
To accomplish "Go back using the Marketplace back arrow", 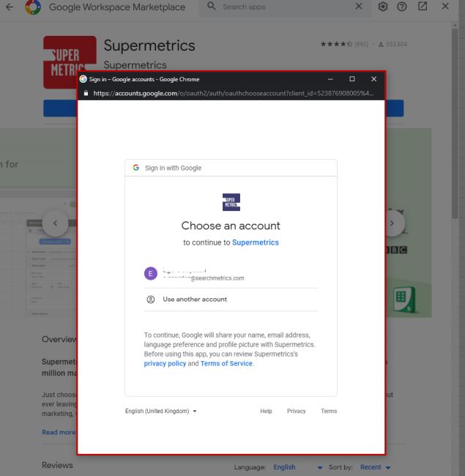I will coord(10,7).
